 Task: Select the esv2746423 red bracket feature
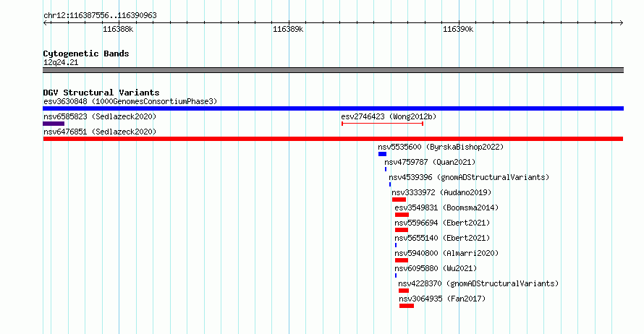[382, 124]
